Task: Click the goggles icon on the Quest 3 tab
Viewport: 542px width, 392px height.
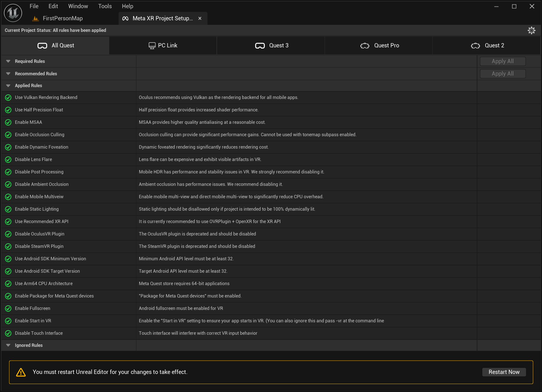Action: click(x=260, y=45)
